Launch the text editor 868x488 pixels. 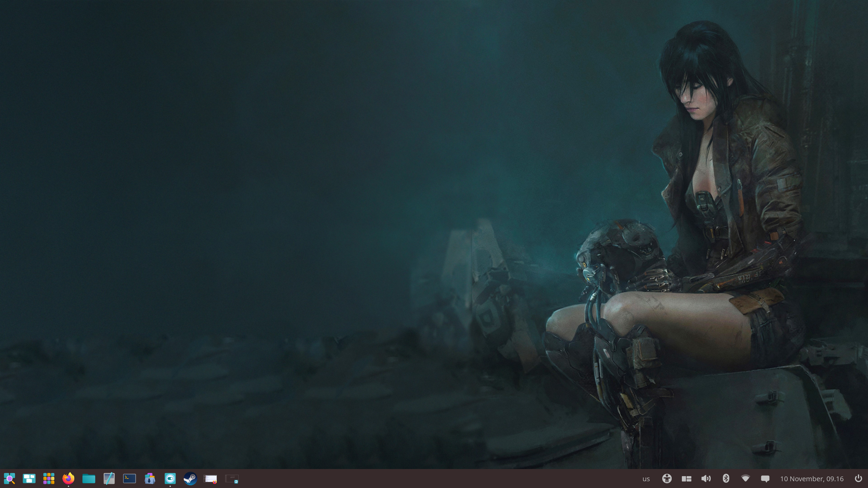point(109,479)
